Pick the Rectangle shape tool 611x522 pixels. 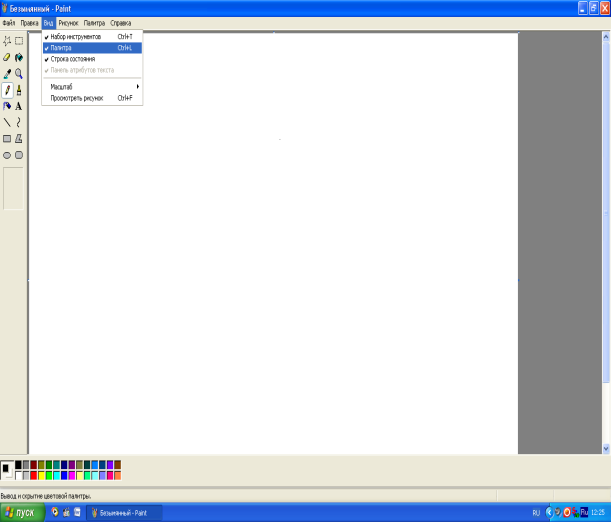click(x=7, y=139)
